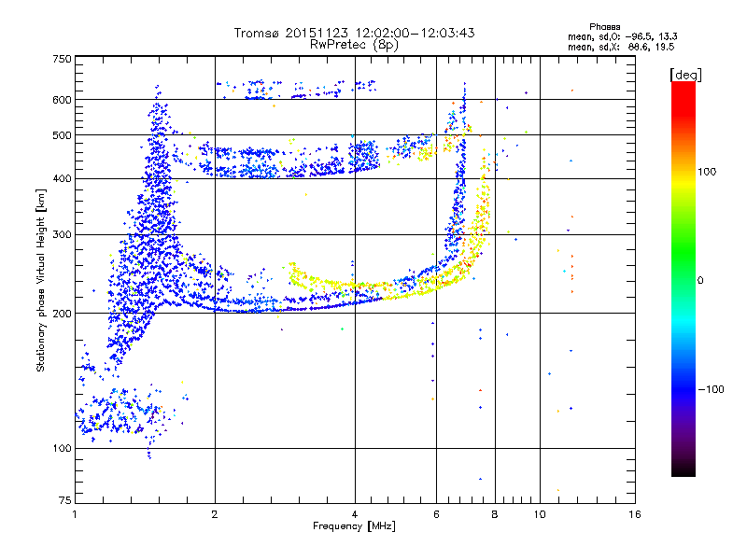Click the x-axis tick label '10'

tap(540, 514)
